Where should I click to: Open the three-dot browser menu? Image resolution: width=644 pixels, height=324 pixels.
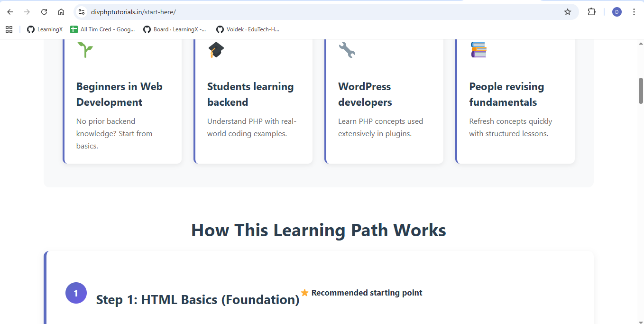click(634, 12)
